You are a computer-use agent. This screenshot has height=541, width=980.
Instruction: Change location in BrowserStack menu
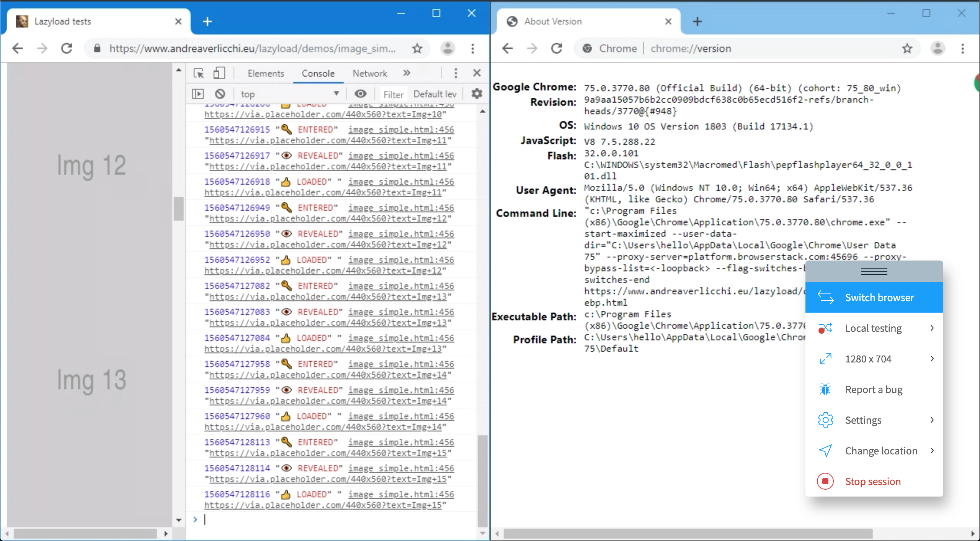point(881,451)
